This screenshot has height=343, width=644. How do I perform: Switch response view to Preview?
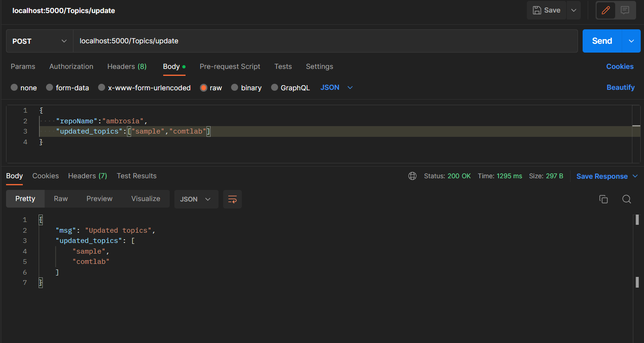[100, 199]
